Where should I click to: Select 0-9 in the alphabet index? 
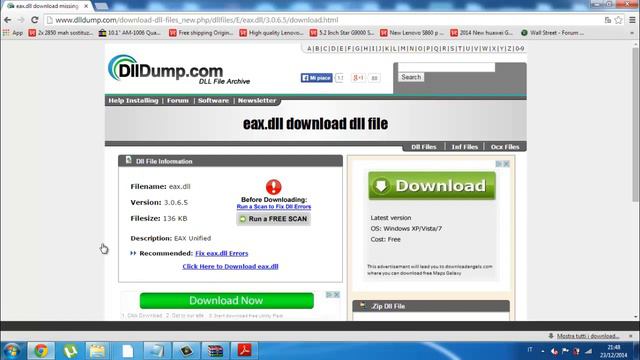point(519,49)
